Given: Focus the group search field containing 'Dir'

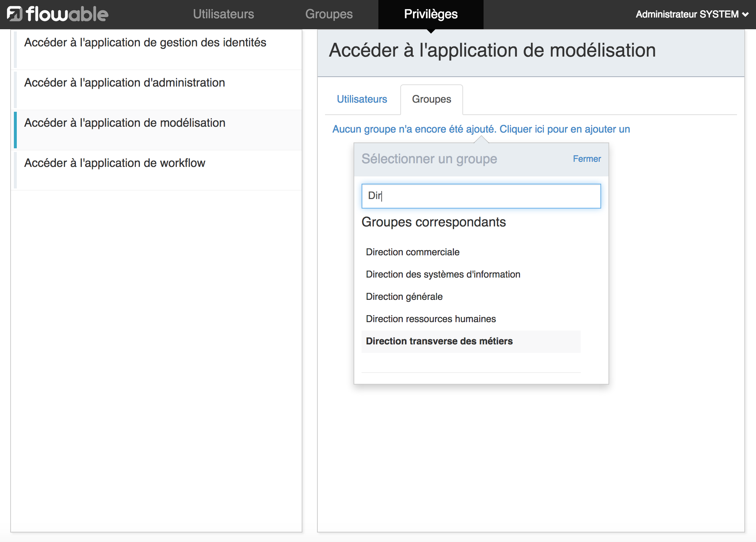Looking at the screenshot, I should (x=481, y=196).
